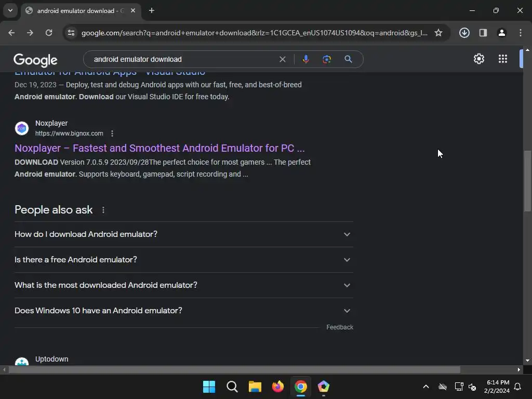Click the browser address bar URL
Screen dimensions: 532x399
(255, 33)
